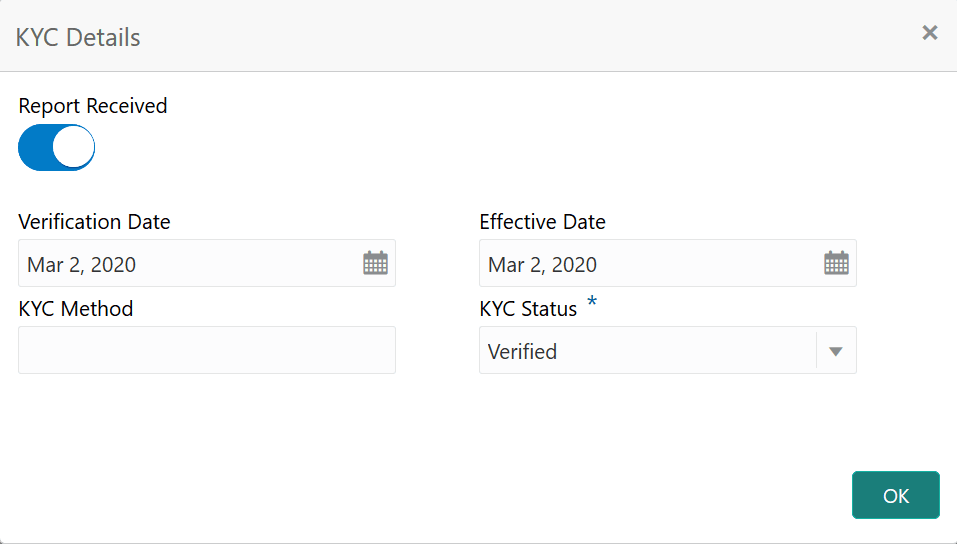Click the Verification Date label
Viewport: 957px width, 544px height.
(x=94, y=222)
